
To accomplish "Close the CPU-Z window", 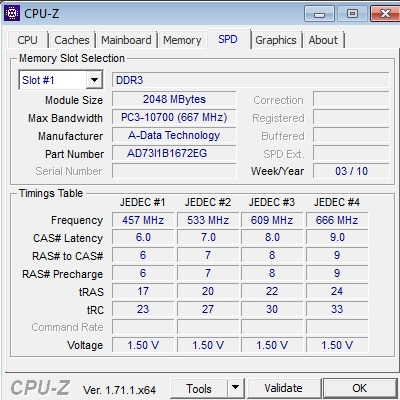I will [x=385, y=14].
